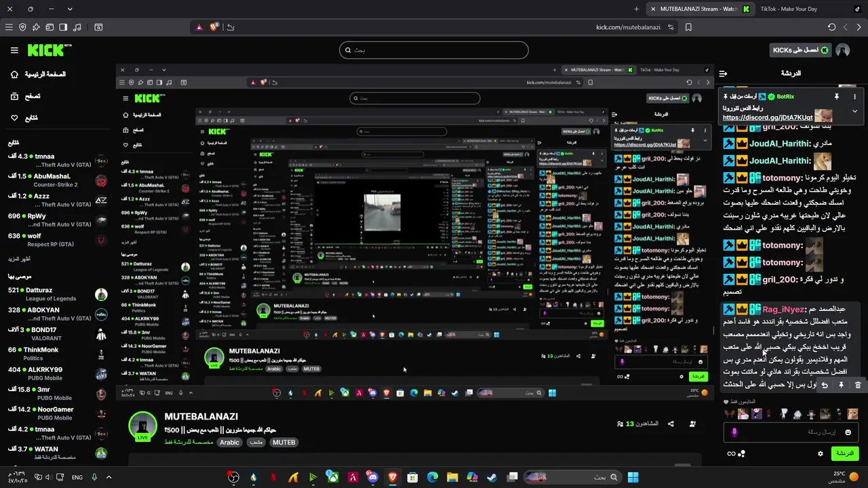Open the Kick hamburger menu

pyautogui.click(x=14, y=50)
